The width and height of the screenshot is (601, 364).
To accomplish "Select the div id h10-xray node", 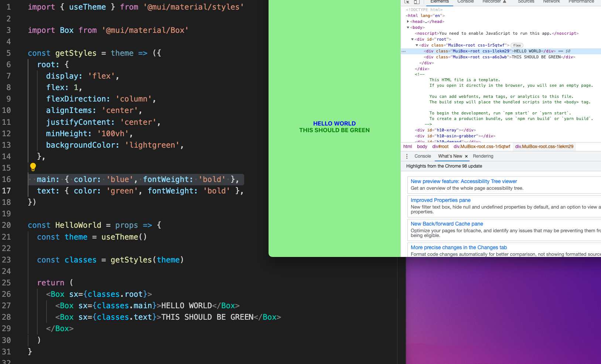I will pos(445,130).
